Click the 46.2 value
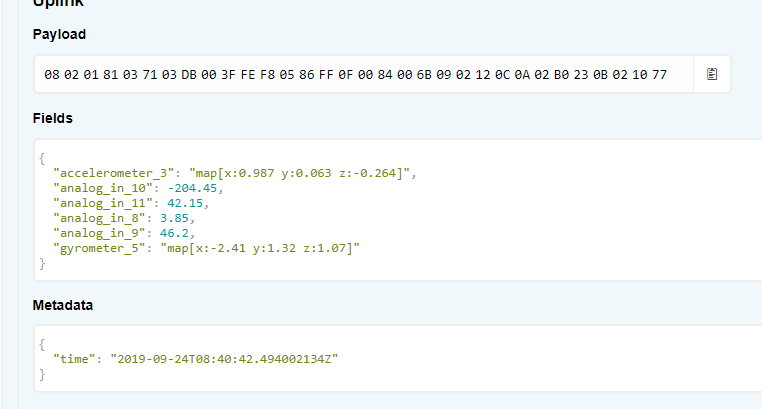This screenshot has height=409, width=762. 175,233
